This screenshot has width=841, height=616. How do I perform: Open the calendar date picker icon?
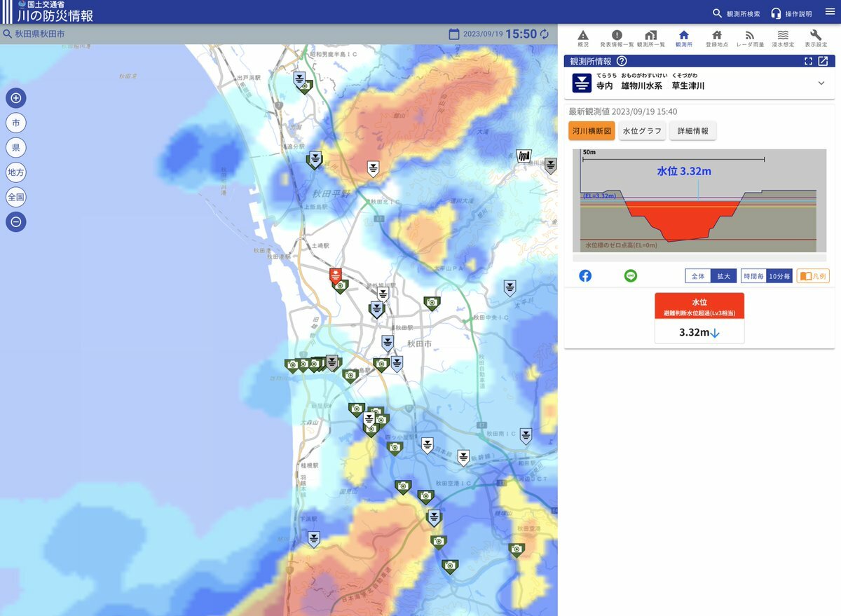pyautogui.click(x=454, y=34)
